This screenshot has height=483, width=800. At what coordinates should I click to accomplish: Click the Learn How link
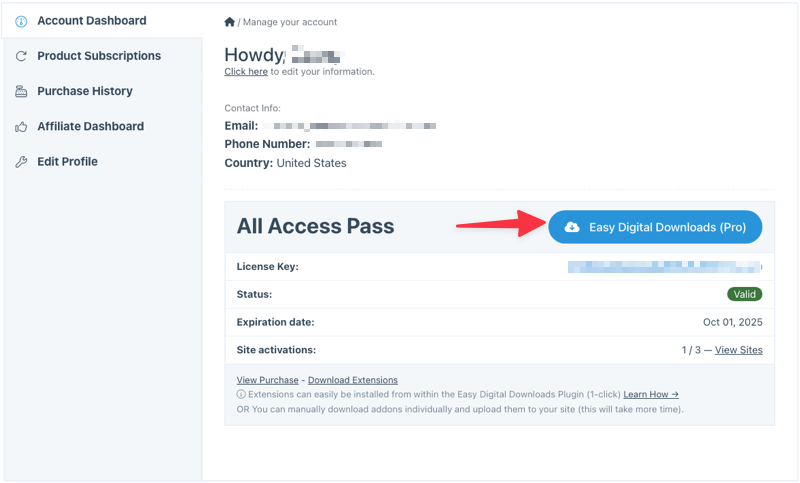(651, 395)
